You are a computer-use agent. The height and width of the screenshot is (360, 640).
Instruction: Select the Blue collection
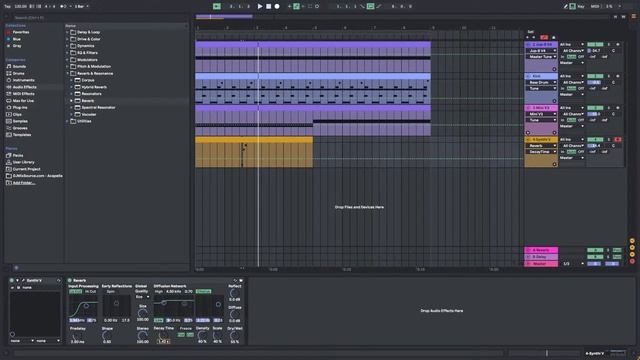(16, 39)
